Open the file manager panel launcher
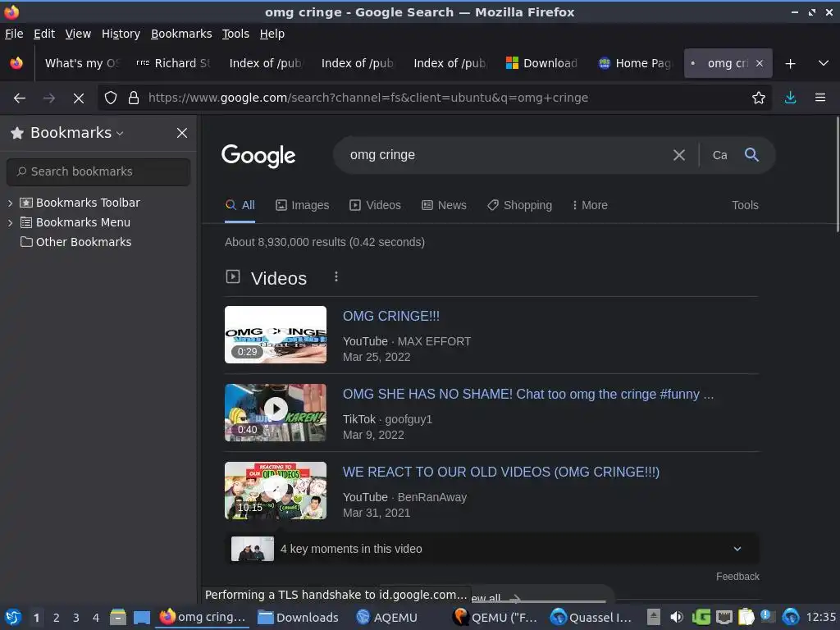The width and height of the screenshot is (840, 630). pyautogui.click(x=118, y=617)
